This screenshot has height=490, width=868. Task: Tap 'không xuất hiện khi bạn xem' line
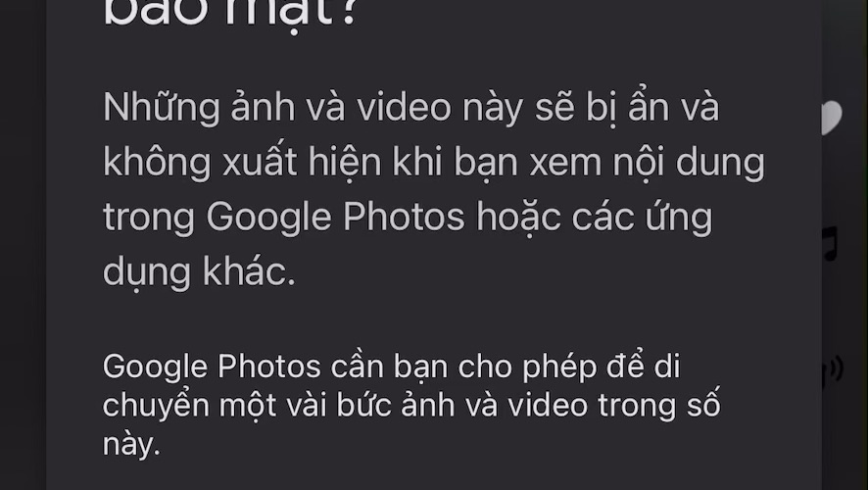pos(354,163)
